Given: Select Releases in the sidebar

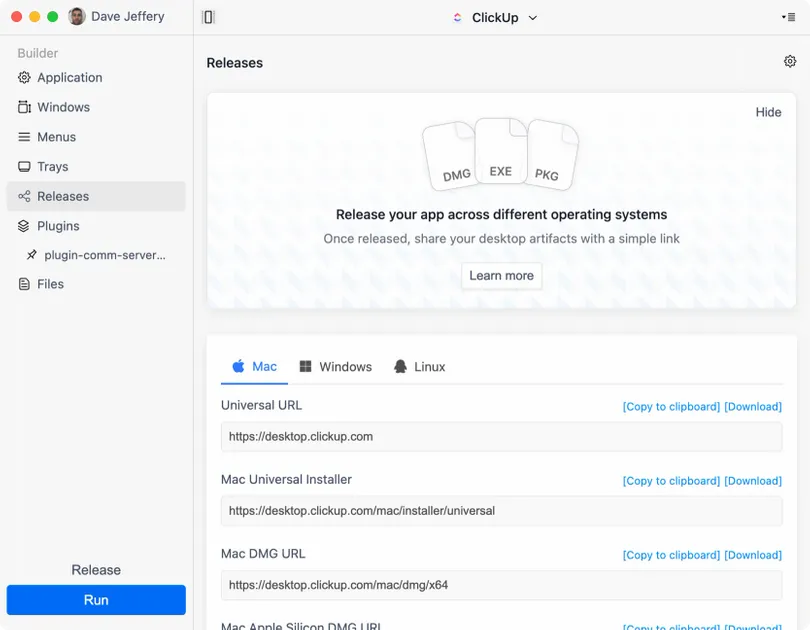Looking at the screenshot, I should [60, 196].
